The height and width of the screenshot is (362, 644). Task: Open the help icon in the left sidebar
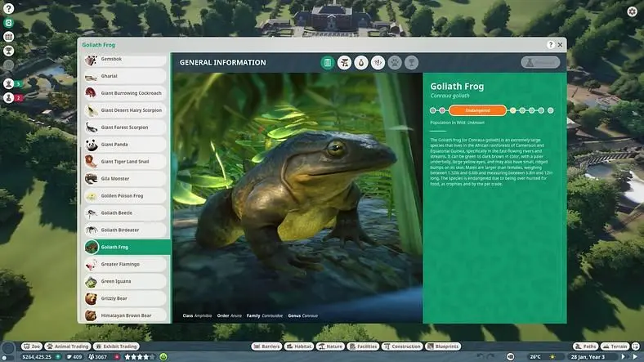point(9,8)
